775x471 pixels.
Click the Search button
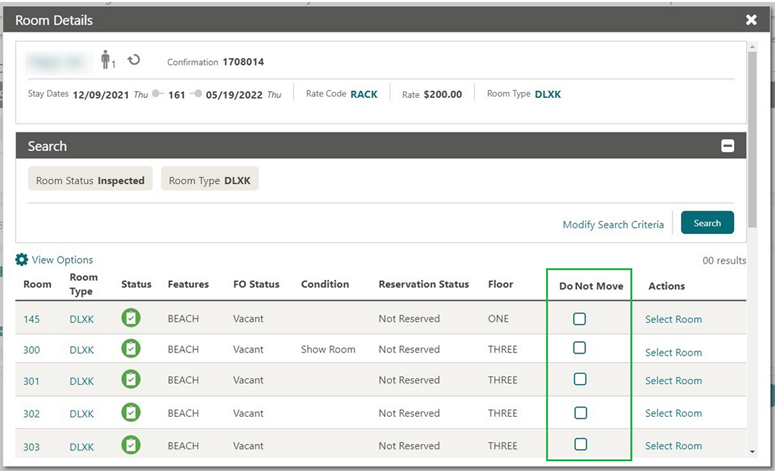707,223
